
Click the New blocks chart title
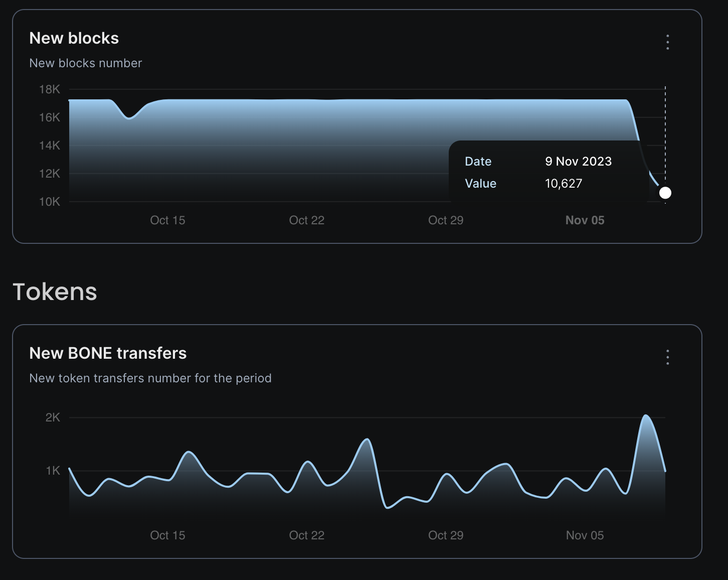click(74, 38)
